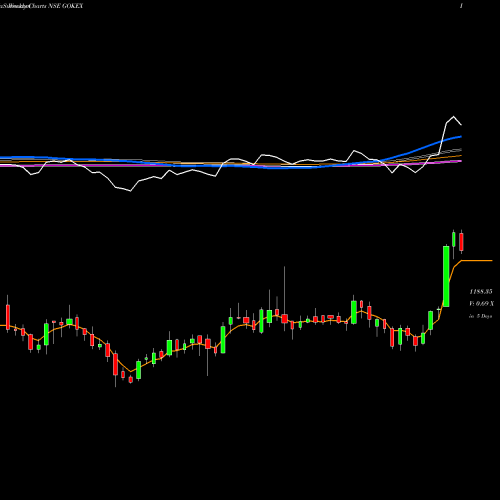Click the peak of the white indicator line
The width and height of the screenshot is (500, 500).
tap(453, 117)
